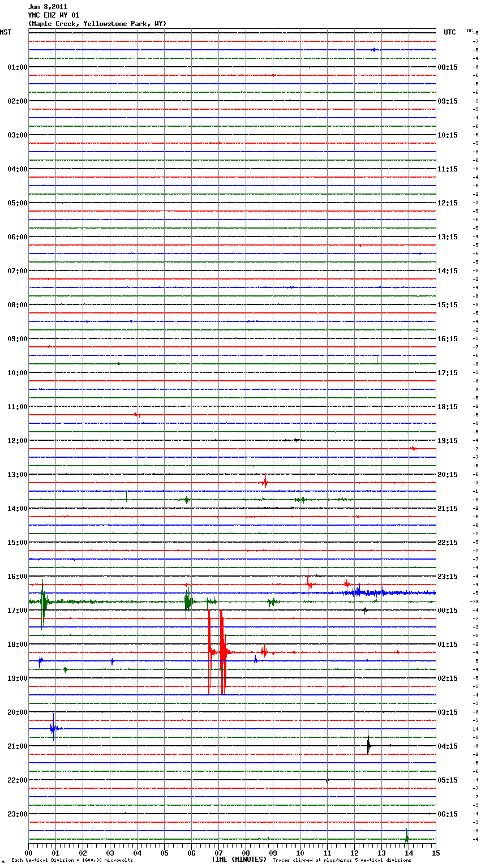481x868 pixels.
Task: Click footnote "Each Vertical Division = 1600.00 microvolts"
Action: [72, 860]
